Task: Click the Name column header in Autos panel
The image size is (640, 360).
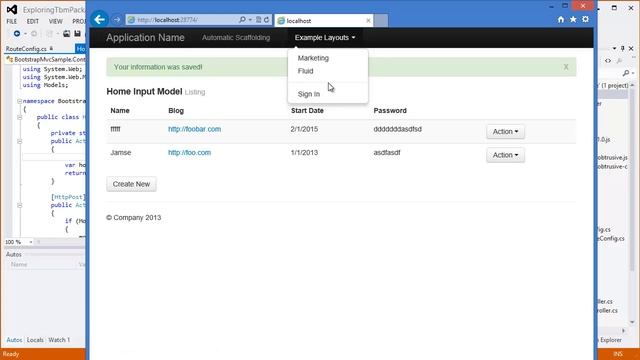Action: tap(19, 264)
